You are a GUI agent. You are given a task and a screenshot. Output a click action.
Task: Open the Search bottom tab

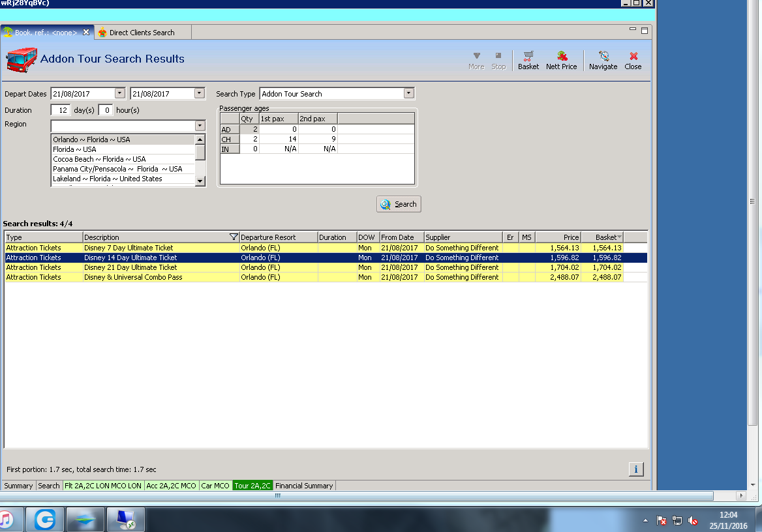[48, 485]
